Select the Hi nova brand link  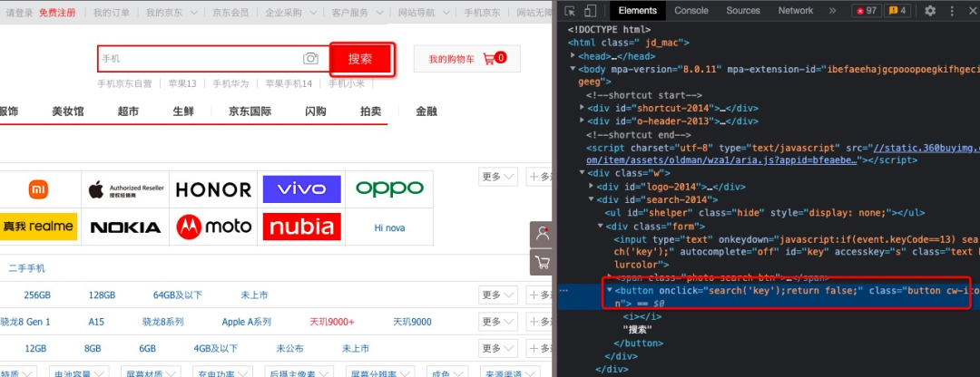coord(389,227)
